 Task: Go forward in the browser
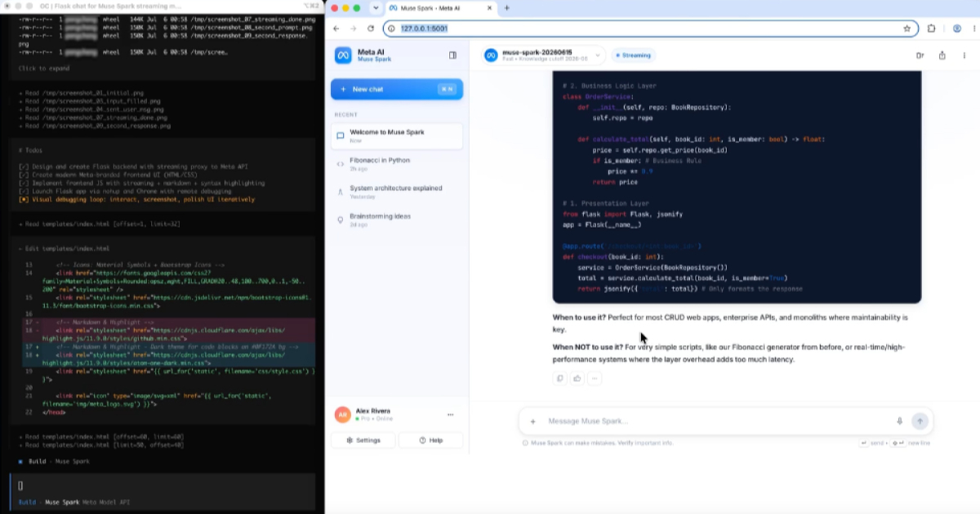354,28
